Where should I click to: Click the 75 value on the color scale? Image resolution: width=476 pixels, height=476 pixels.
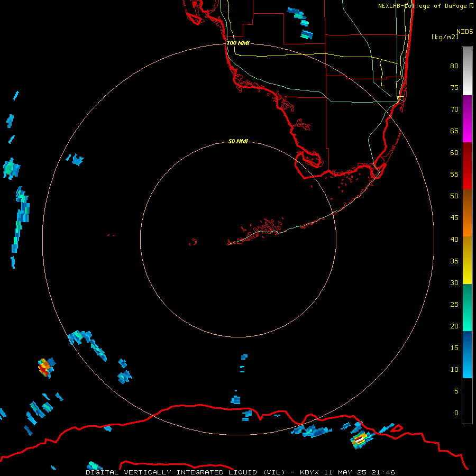[x=454, y=88]
